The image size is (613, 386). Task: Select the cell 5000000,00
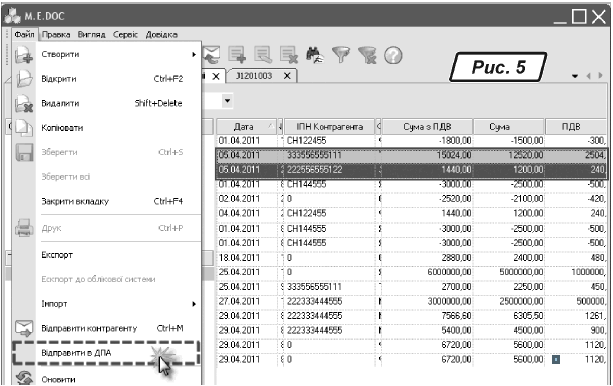(x=509, y=272)
